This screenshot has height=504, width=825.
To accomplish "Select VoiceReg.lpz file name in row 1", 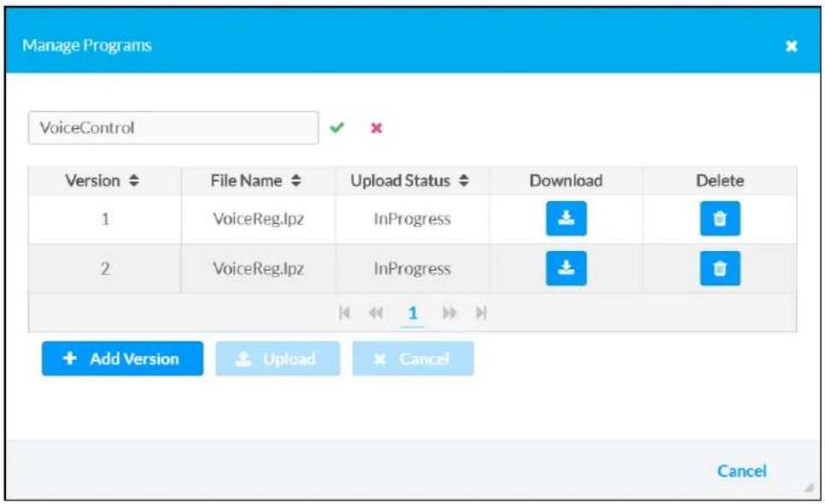I will tap(258, 220).
